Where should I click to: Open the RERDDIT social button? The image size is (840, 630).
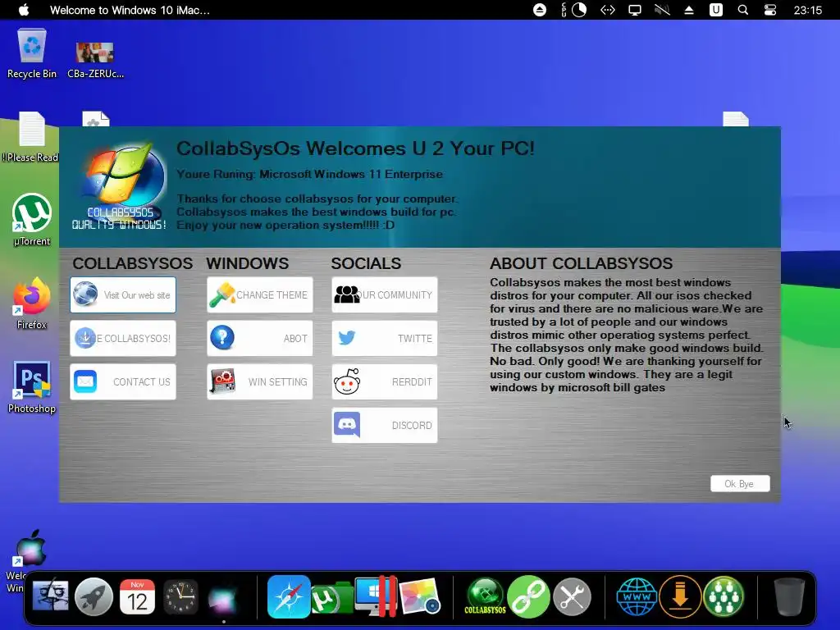coord(385,381)
